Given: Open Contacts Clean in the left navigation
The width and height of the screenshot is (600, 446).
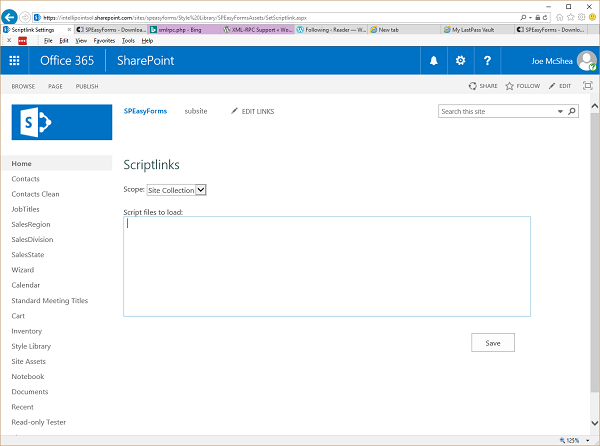Looking at the screenshot, I should coord(35,194).
